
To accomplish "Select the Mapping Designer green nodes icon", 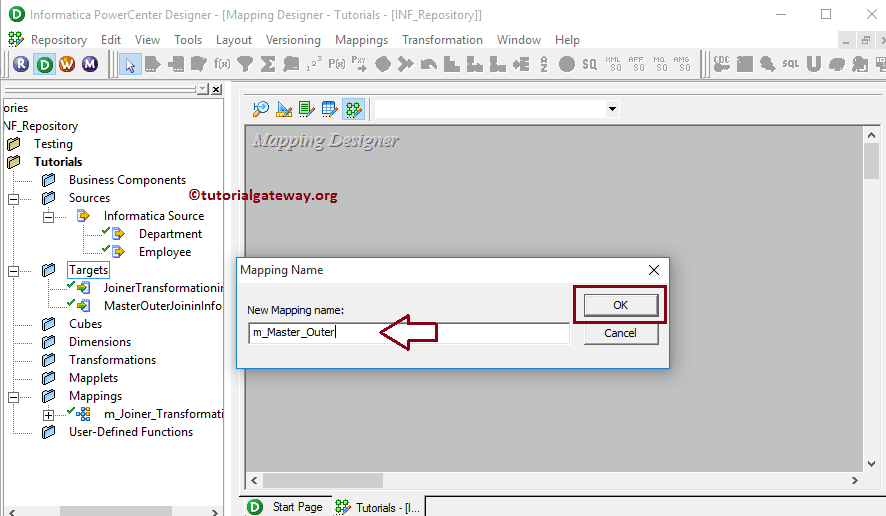I will [354, 109].
